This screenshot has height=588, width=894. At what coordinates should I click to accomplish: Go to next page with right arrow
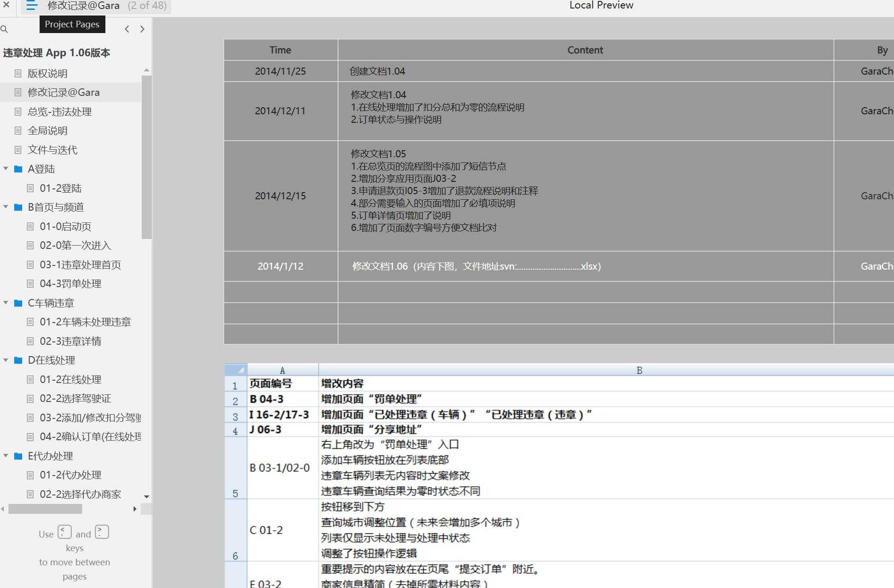[x=142, y=29]
